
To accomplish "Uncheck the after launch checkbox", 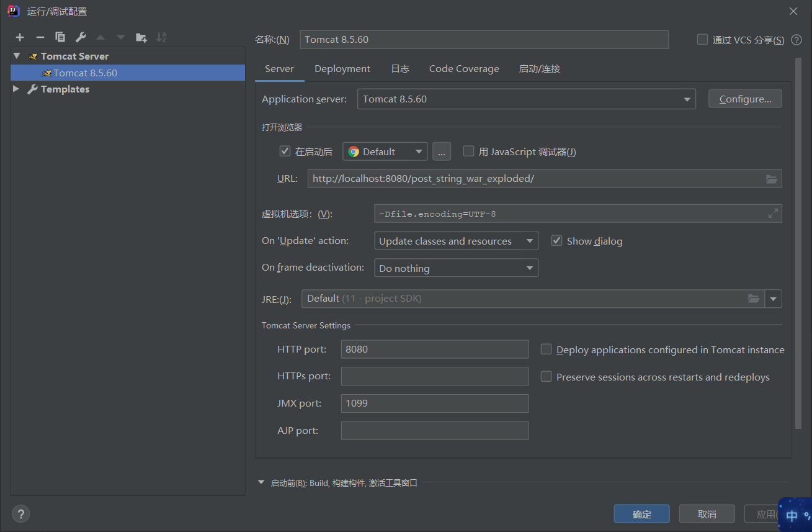I will (285, 151).
